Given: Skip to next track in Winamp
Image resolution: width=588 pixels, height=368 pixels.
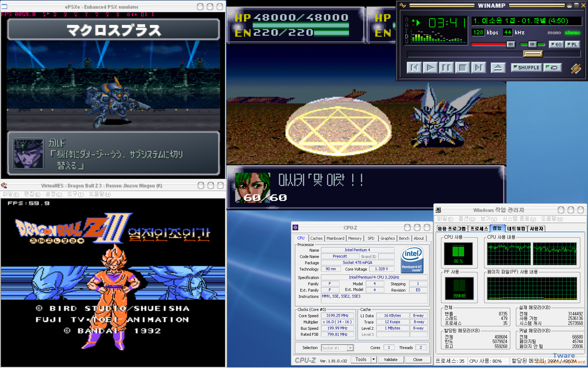Looking at the screenshot, I should [x=479, y=68].
